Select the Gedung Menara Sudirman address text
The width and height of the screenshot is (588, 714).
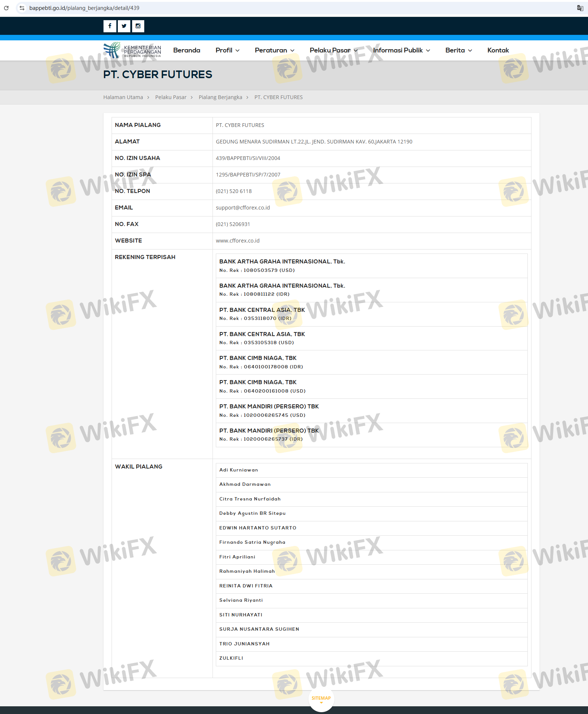[314, 142]
